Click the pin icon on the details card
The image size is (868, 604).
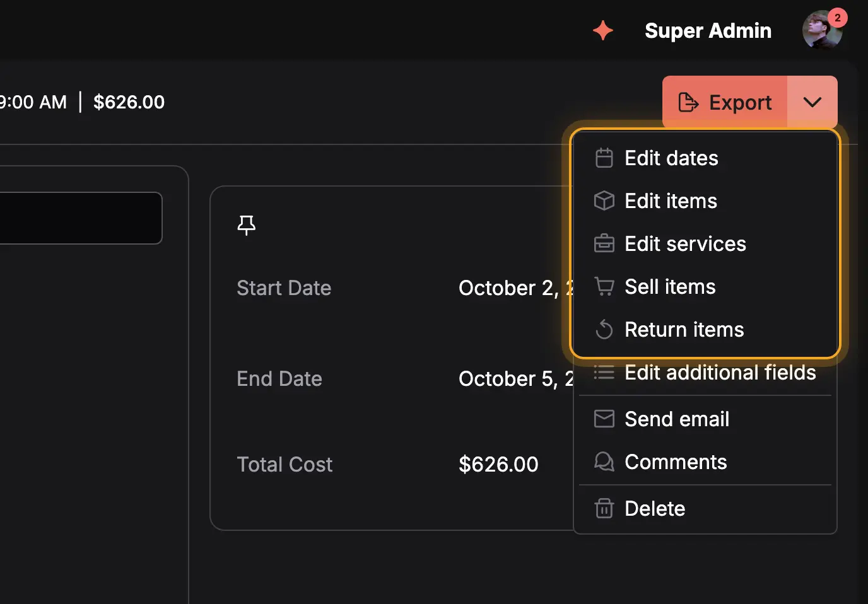(x=247, y=225)
